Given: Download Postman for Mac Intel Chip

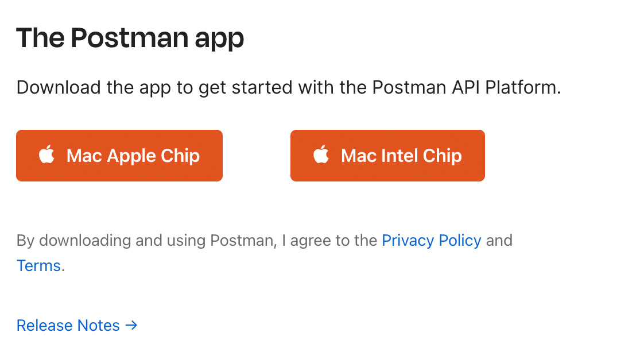Looking at the screenshot, I should pos(387,156).
